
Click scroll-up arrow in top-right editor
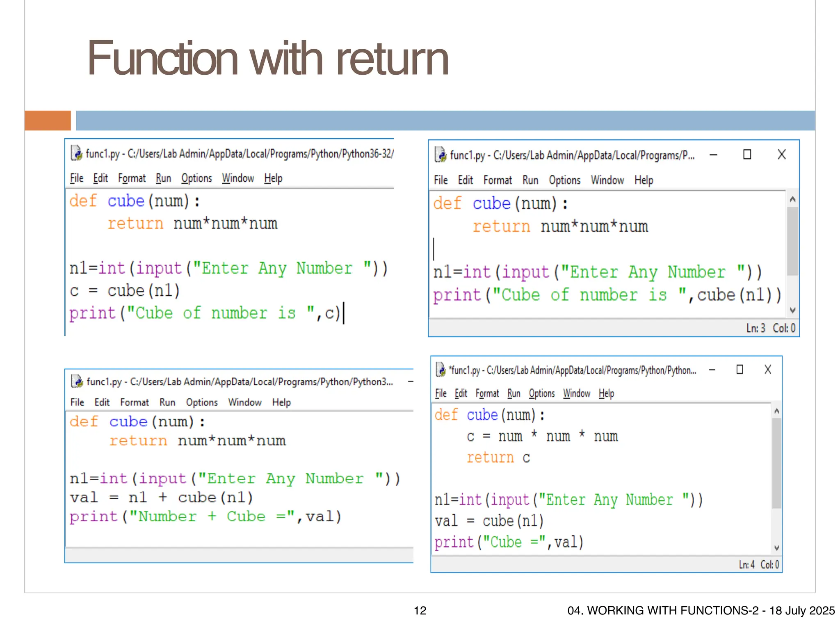pyautogui.click(x=793, y=199)
